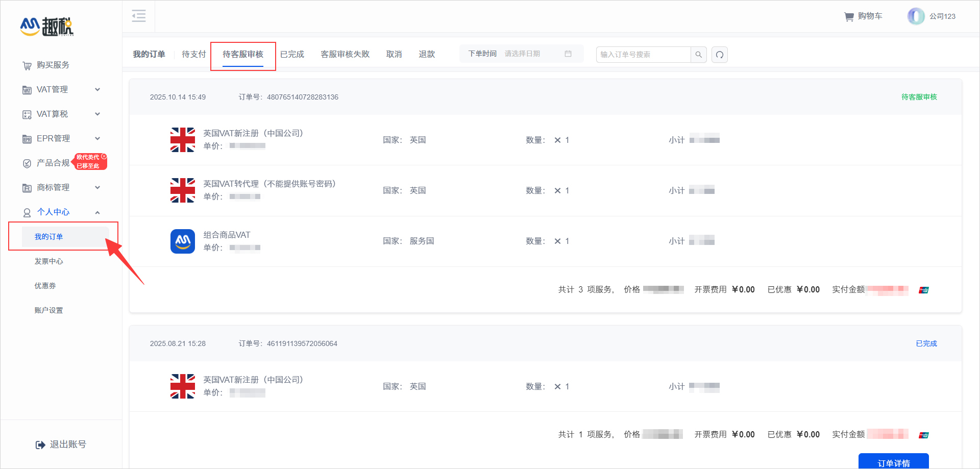Click the refresh icon beside the search box
The height and width of the screenshot is (469, 980).
point(719,55)
